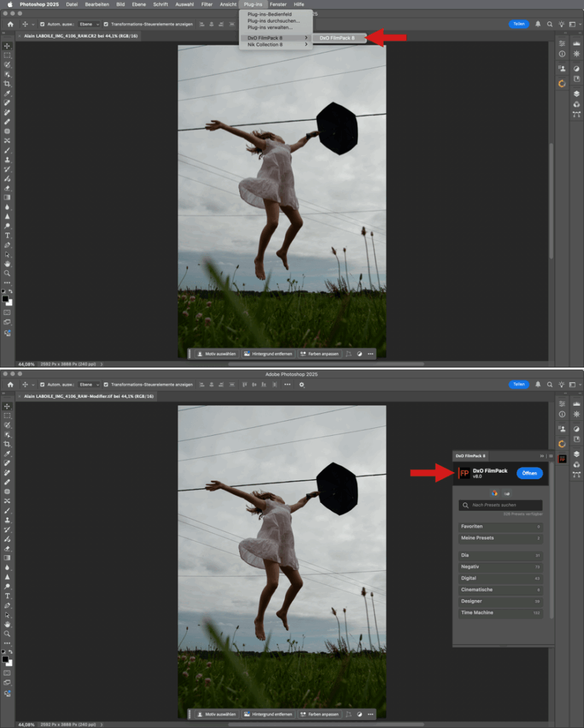Click the DxO FilmPack FP icon in right dock
Screen dimensions: 584x728
(562, 459)
